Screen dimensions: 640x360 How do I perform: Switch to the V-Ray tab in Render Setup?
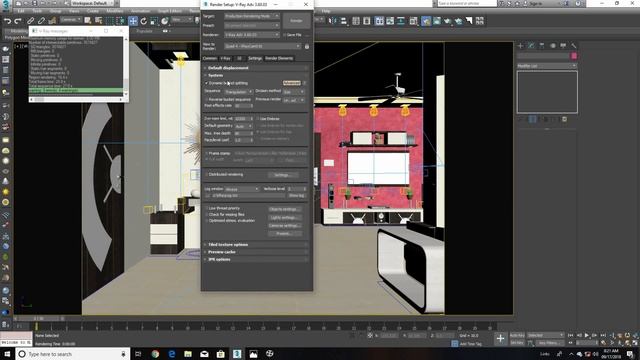pyautogui.click(x=225, y=58)
